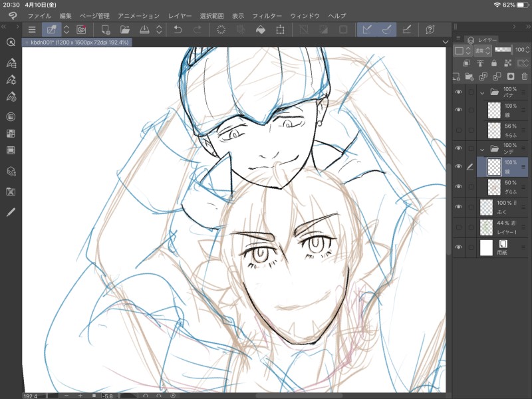Open the Color Wheel palette
This screenshot has width=532, height=399.
pyautogui.click(x=11, y=117)
